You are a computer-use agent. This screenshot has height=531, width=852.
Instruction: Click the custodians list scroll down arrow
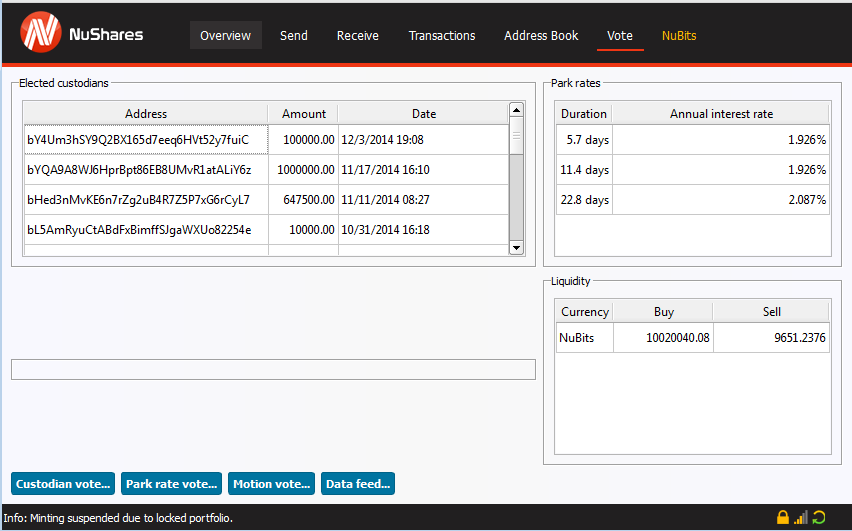point(516,247)
